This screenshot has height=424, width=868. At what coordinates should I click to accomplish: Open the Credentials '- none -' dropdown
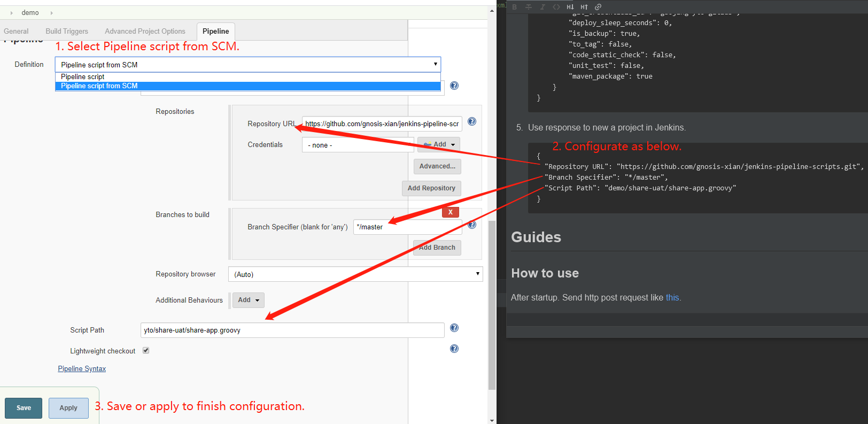358,145
